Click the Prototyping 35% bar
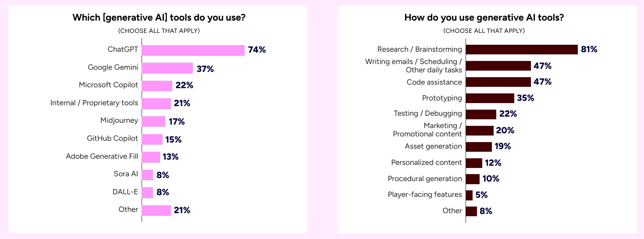The width and height of the screenshot is (644, 239). tap(490, 98)
